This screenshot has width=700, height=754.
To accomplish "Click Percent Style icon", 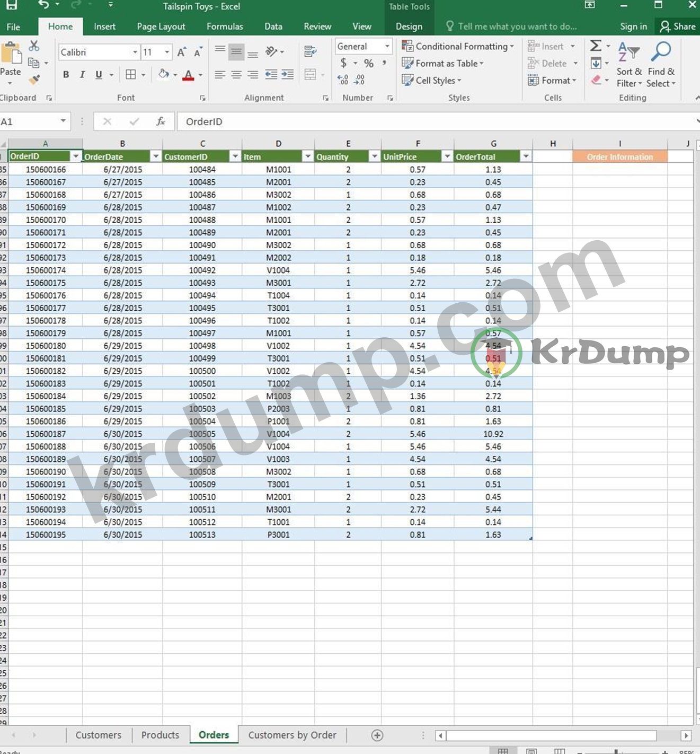I will [x=369, y=63].
